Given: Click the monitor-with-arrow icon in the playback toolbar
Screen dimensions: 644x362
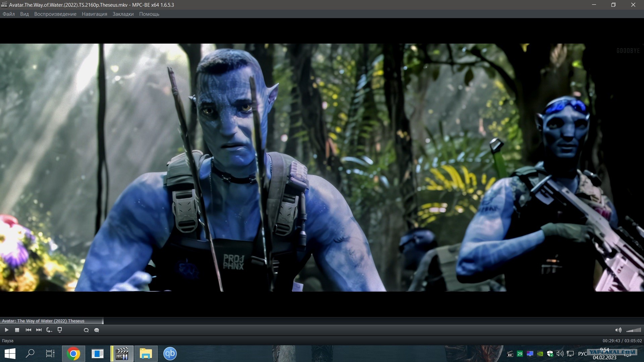Looking at the screenshot, I should (60, 330).
